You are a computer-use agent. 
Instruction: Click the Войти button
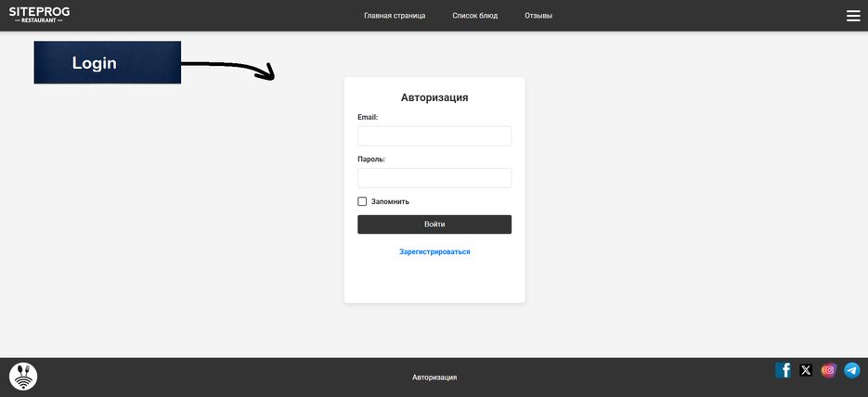point(434,224)
